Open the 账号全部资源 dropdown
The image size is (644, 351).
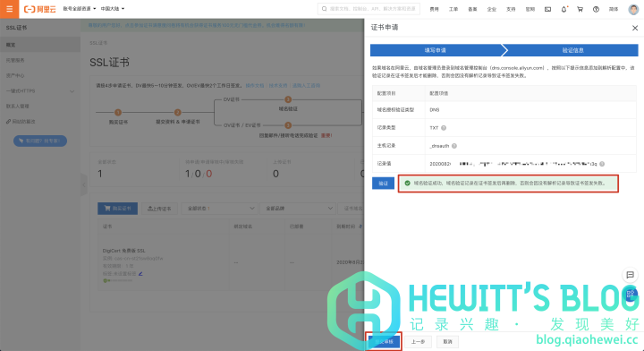[80, 9]
